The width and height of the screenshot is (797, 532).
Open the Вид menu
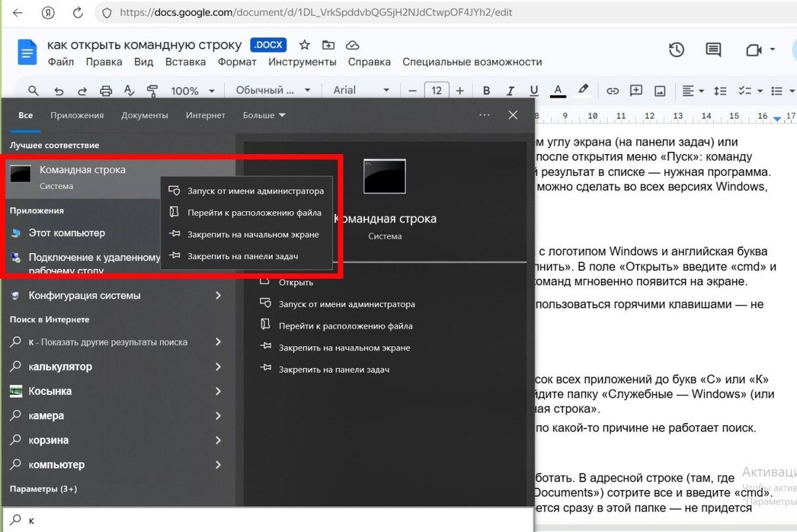(x=143, y=62)
